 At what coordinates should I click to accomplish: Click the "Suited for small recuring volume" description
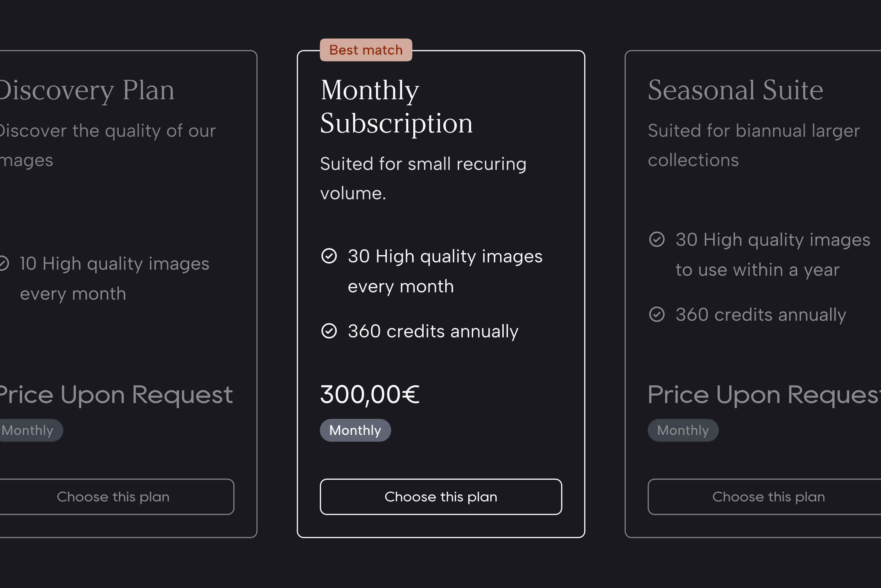(x=423, y=178)
